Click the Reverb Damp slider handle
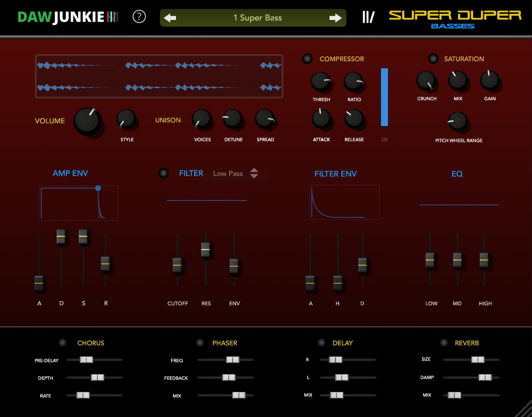 click(485, 377)
